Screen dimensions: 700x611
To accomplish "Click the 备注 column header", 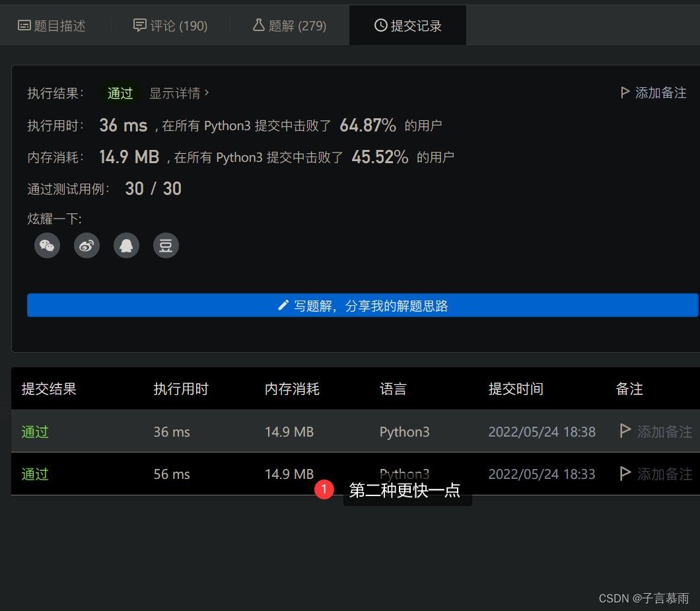I will click(629, 389).
